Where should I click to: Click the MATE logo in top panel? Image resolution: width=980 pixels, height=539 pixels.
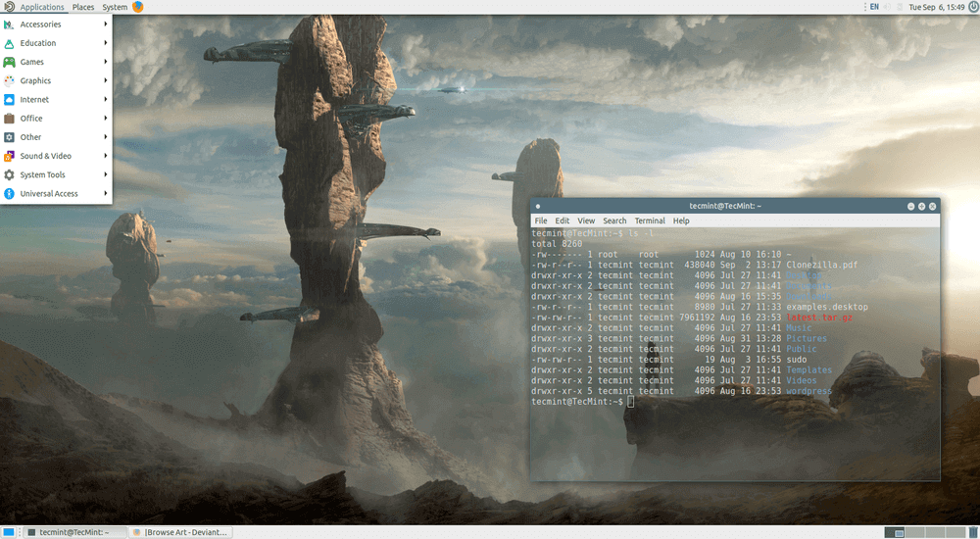[9, 7]
